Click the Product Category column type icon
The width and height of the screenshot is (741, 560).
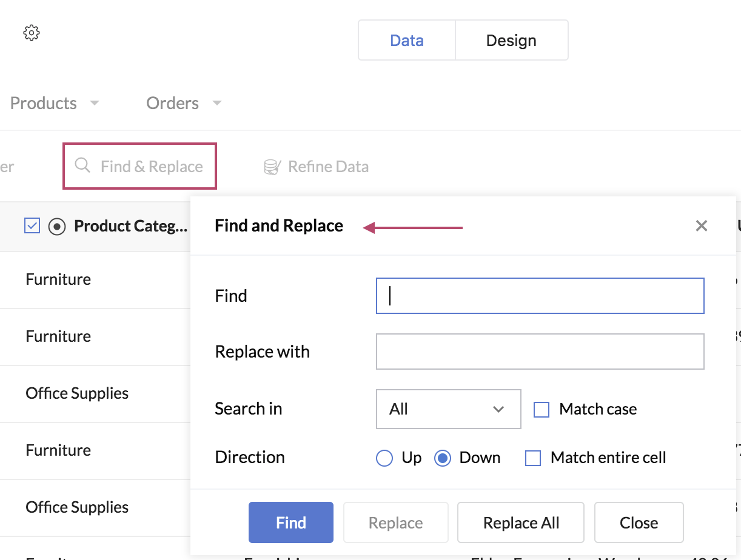click(57, 226)
